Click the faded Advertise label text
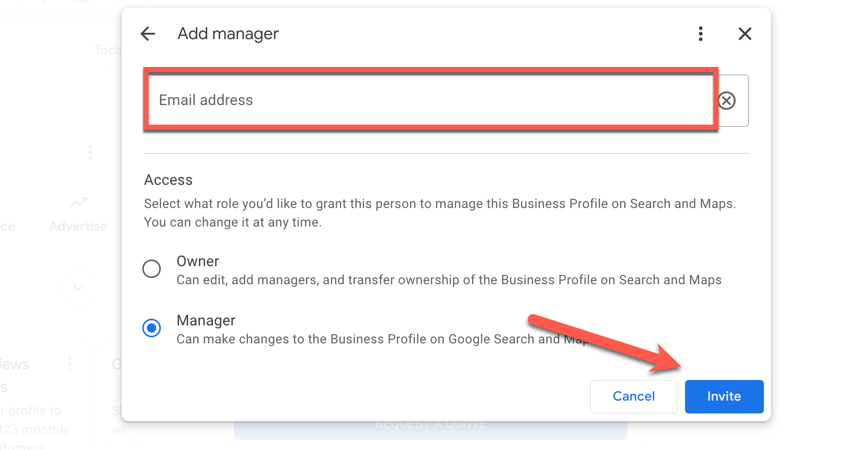Viewport: 868px width, 450px height. click(x=78, y=227)
